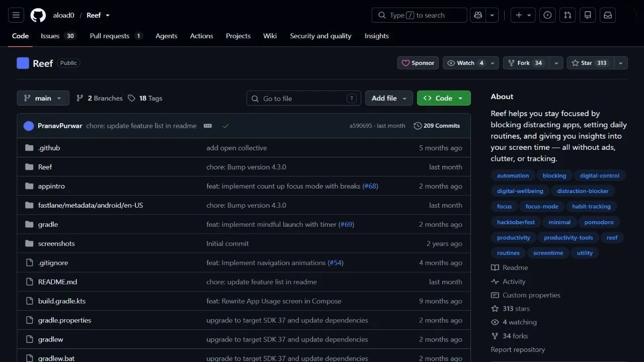Screen dimensions: 644x362
Task: Click the .github folder icon
Action: tap(29, 148)
